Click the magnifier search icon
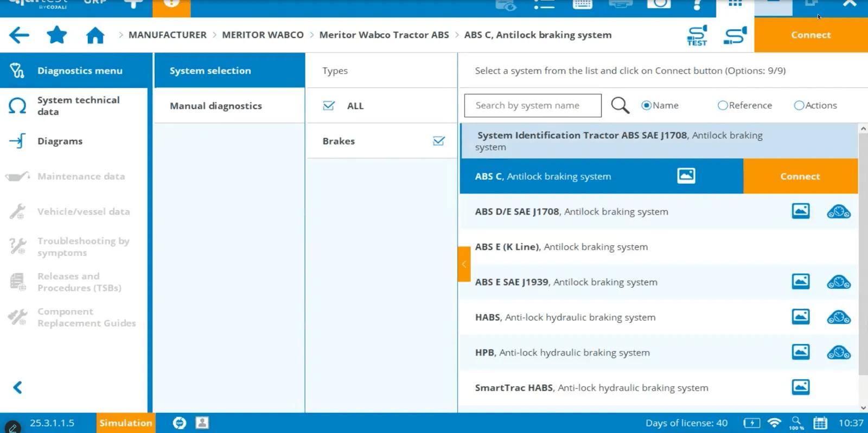This screenshot has height=433, width=868. tap(620, 105)
